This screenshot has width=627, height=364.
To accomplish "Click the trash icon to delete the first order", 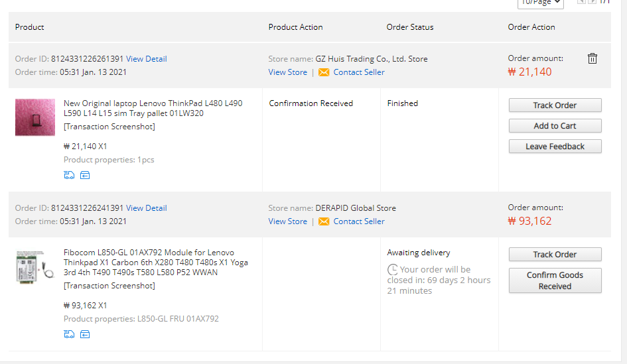I will click(x=592, y=58).
